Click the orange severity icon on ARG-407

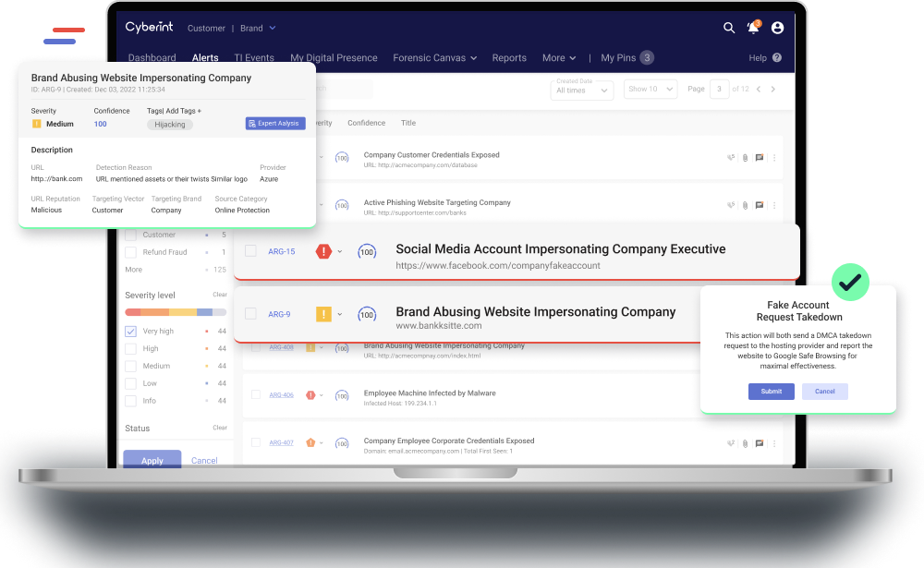(310, 442)
